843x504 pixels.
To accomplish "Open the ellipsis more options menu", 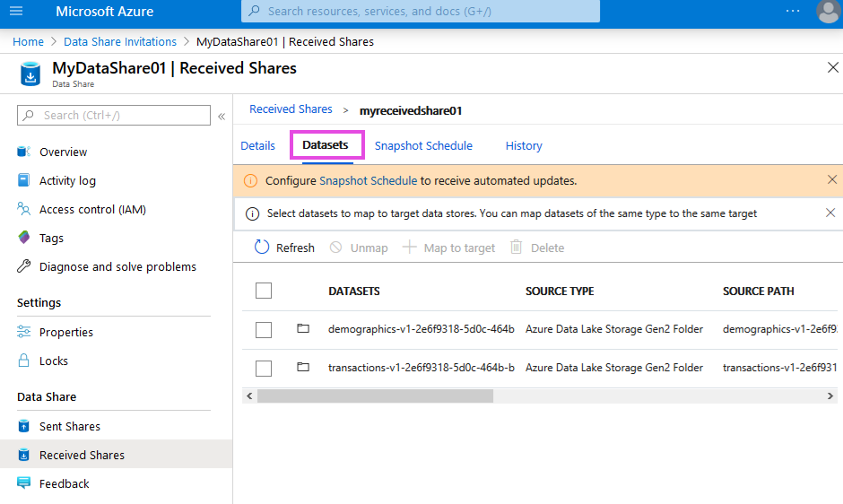I will [x=793, y=11].
